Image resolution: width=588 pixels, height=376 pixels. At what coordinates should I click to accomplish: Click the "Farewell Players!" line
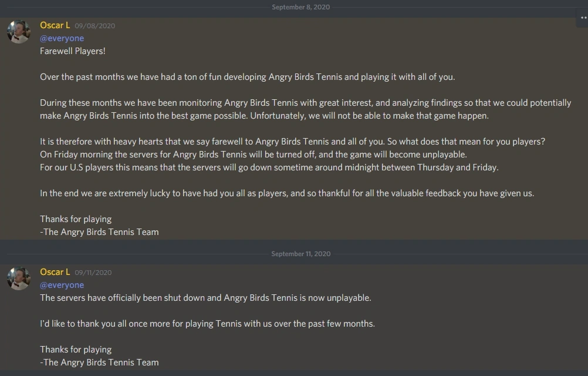[73, 51]
